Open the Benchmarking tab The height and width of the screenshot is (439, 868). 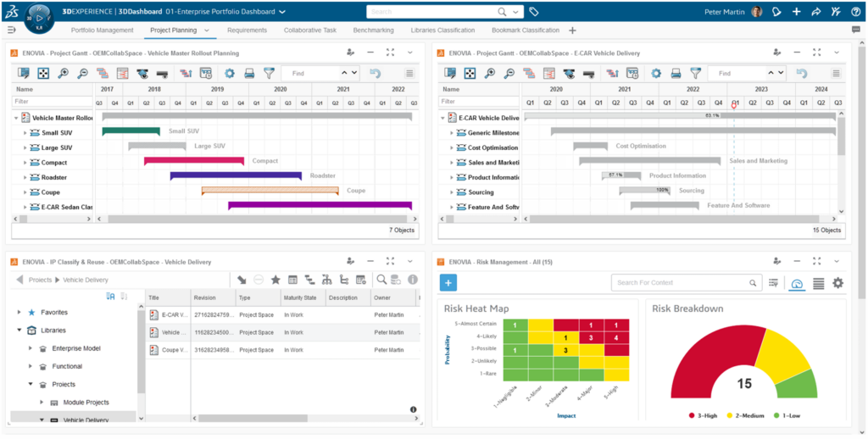point(373,31)
